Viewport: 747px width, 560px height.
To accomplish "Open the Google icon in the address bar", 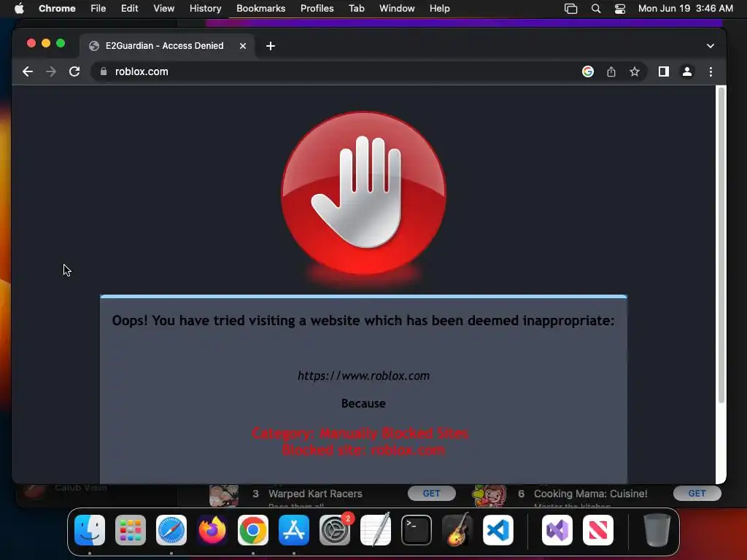I will pyautogui.click(x=588, y=71).
